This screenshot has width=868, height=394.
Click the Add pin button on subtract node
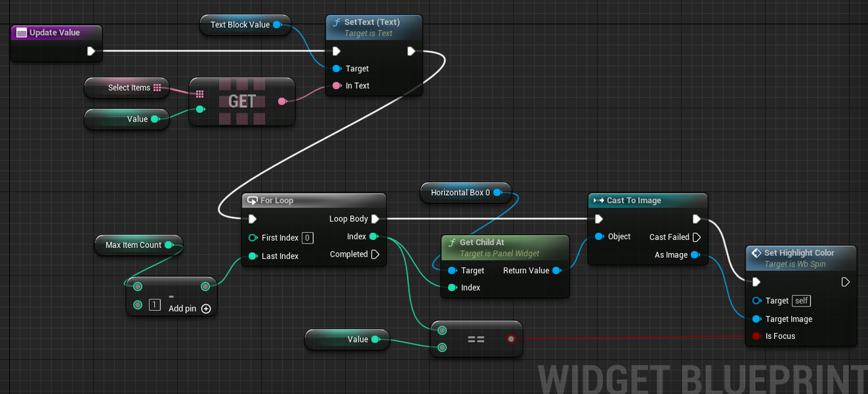(190, 309)
